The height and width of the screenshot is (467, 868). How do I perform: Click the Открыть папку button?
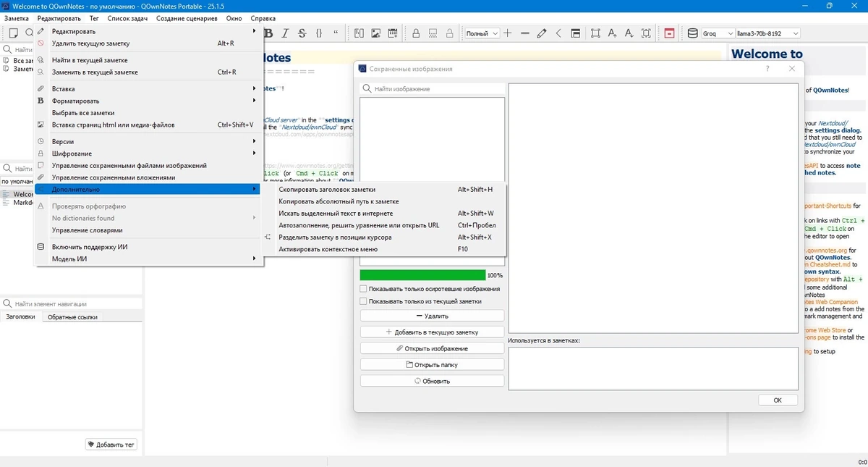click(433, 365)
